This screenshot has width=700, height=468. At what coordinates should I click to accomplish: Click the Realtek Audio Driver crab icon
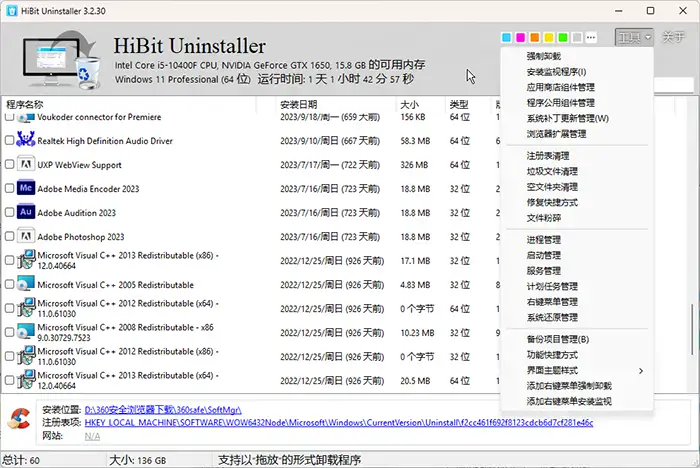pyautogui.click(x=25, y=140)
